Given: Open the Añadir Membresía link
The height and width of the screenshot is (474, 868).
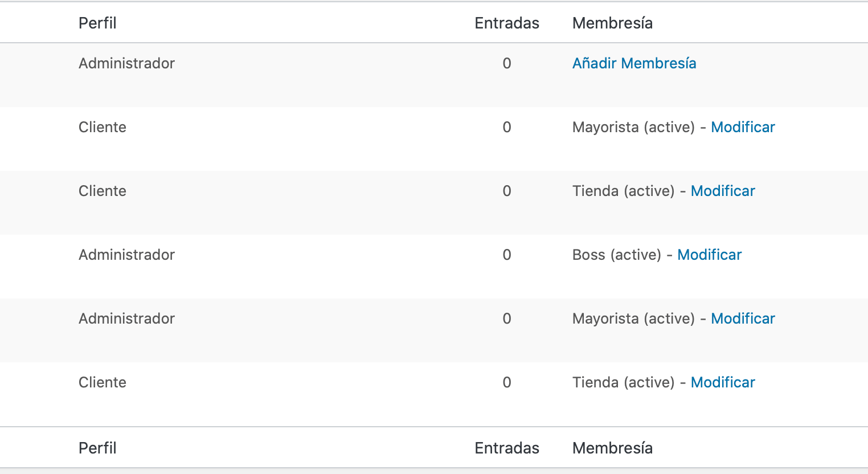Looking at the screenshot, I should pos(634,63).
